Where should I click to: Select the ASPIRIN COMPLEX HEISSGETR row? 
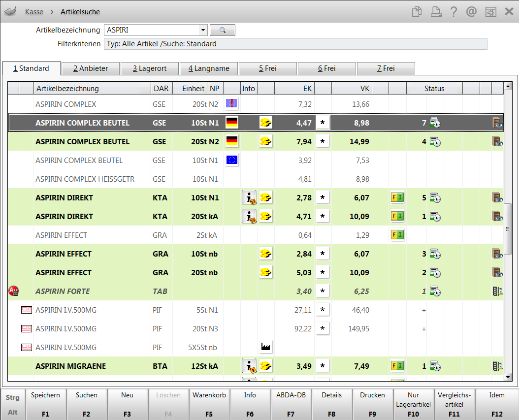tap(256, 179)
